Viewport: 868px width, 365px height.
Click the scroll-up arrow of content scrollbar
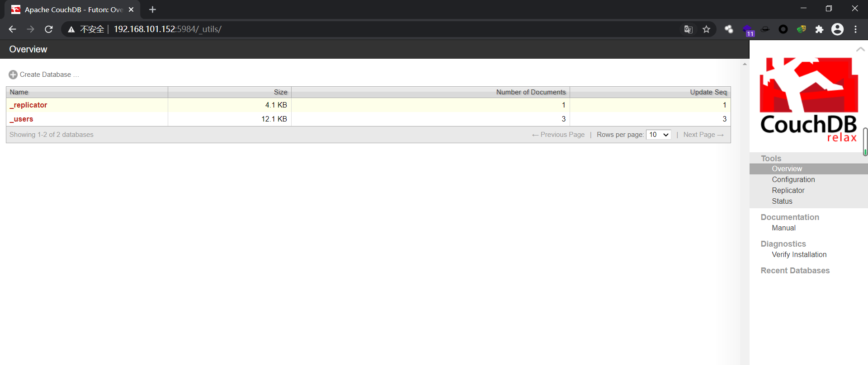pos(745,64)
